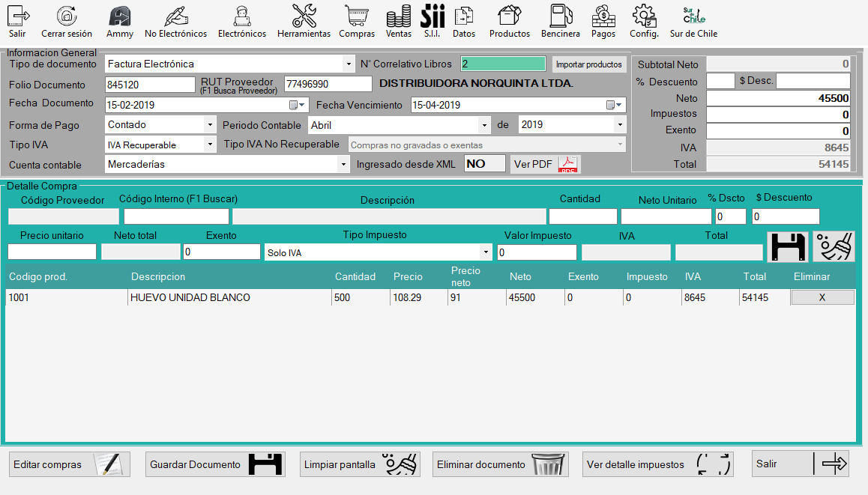Open Datos documents icon

[x=464, y=21]
